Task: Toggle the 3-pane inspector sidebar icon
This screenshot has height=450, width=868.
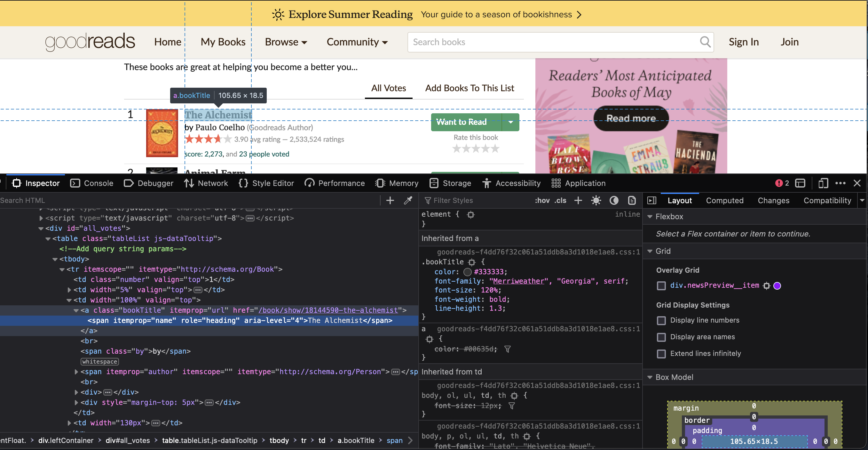Action: tap(652, 201)
